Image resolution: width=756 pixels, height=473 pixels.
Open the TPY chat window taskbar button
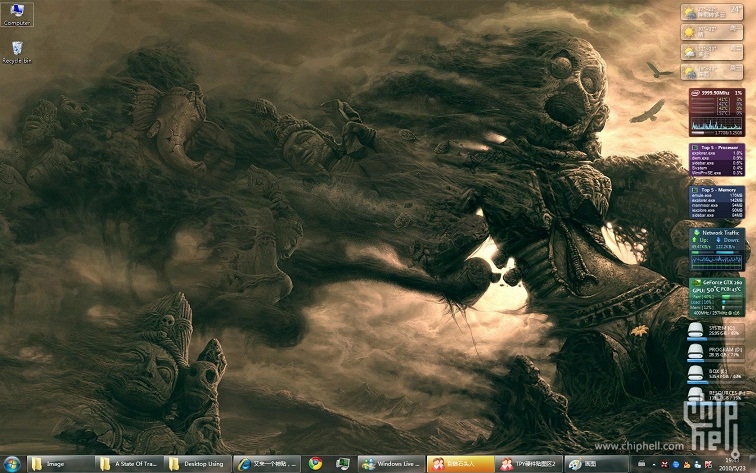[529, 464]
